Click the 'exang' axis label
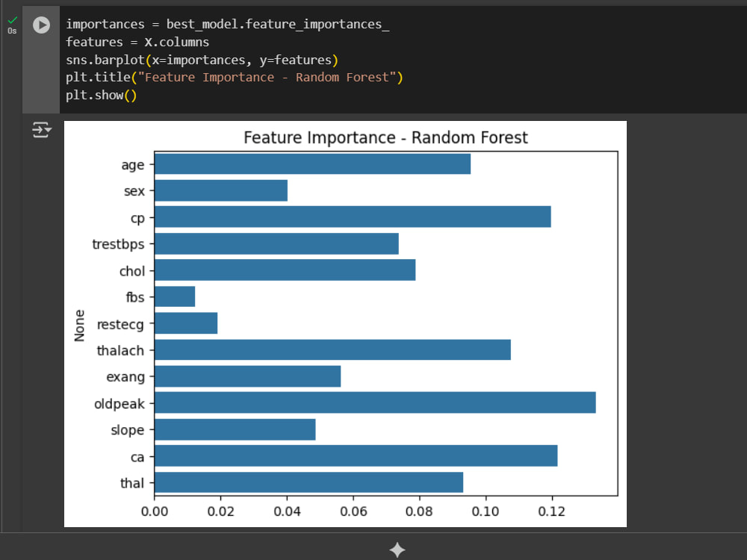This screenshot has width=747, height=560. (125, 377)
